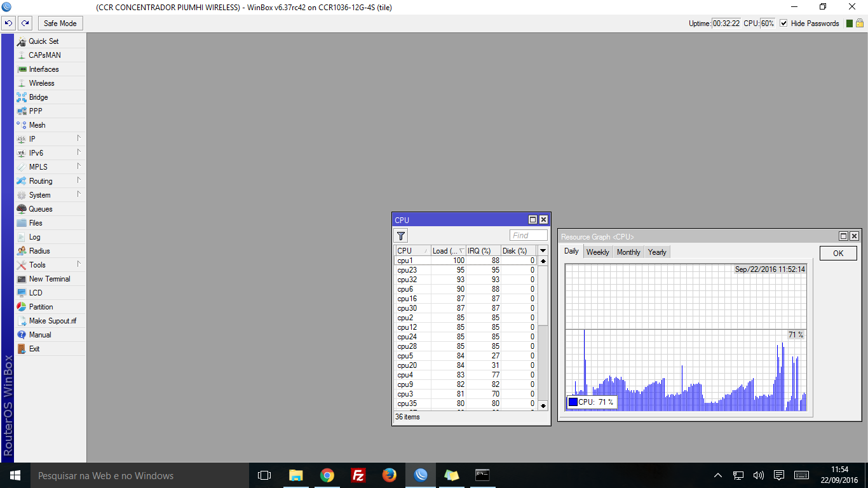Open the PPP menu icon
This screenshot has width=868, height=488.
point(22,111)
